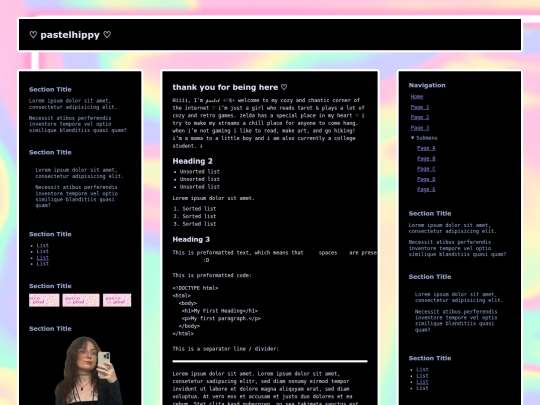Open Page A in the submenu

click(x=426, y=148)
